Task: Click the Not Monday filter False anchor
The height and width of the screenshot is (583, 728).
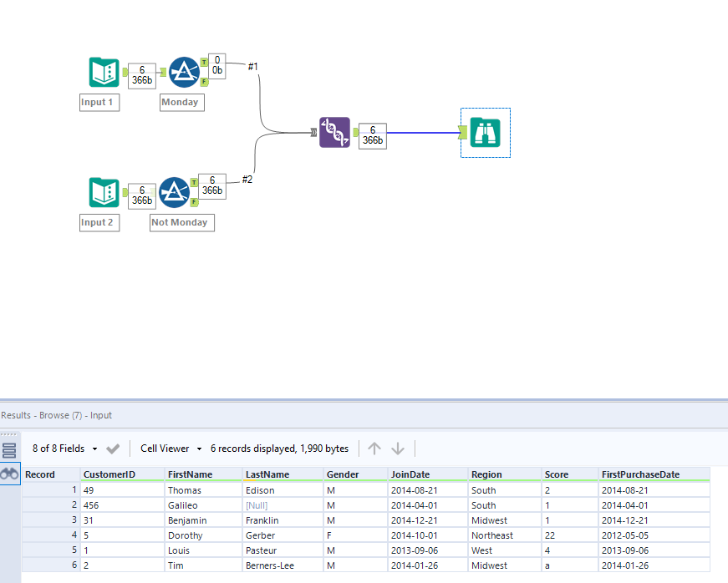Action: 194,202
